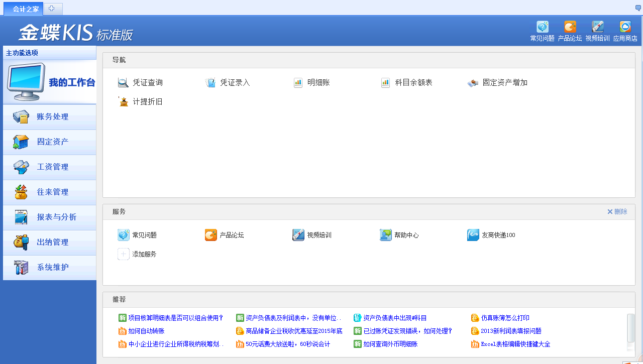The width and height of the screenshot is (643, 364).
Task: Select 系统维护 label in sidebar menu
Action: point(53,268)
